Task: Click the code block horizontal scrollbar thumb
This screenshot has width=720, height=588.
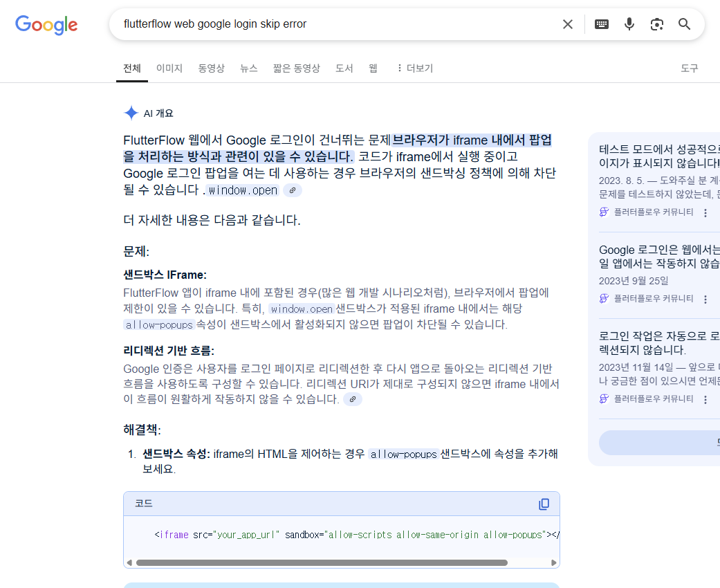Action: click(x=322, y=562)
